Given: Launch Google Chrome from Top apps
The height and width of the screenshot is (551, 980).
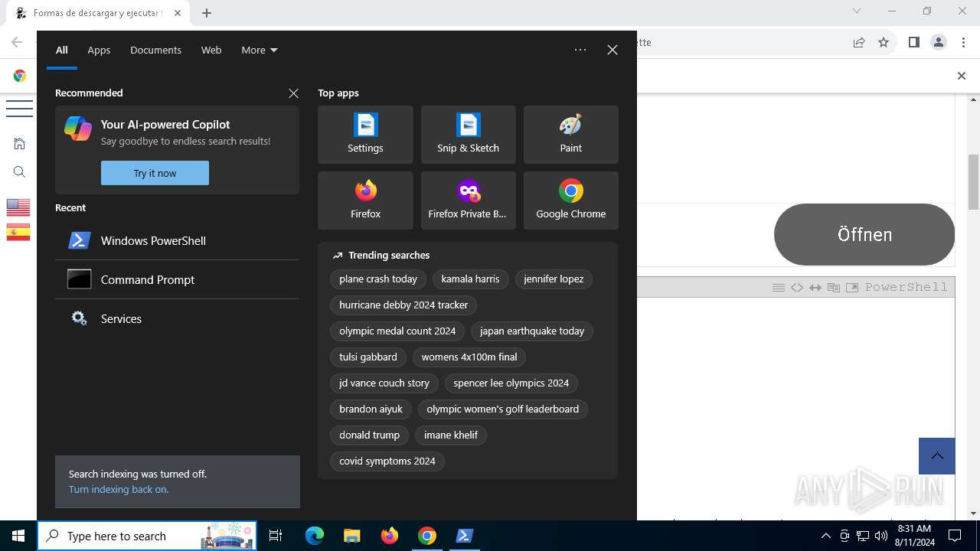Looking at the screenshot, I should point(570,201).
